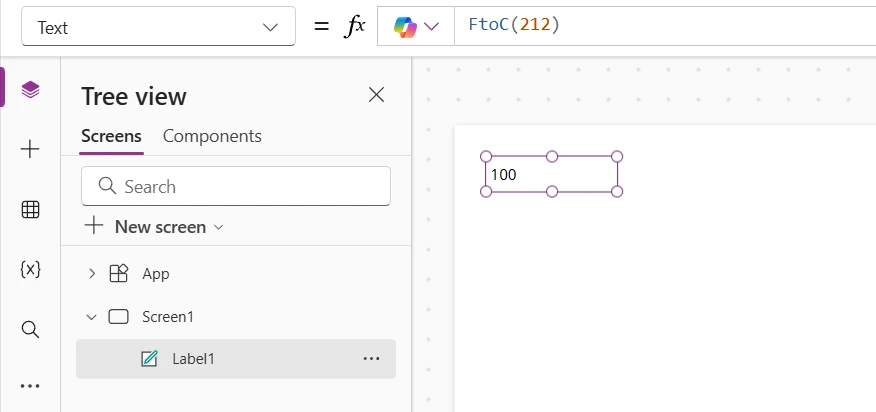Click the fx formula icon
The height and width of the screenshot is (412, 876).
pyautogui.click(x=355, y=27)
